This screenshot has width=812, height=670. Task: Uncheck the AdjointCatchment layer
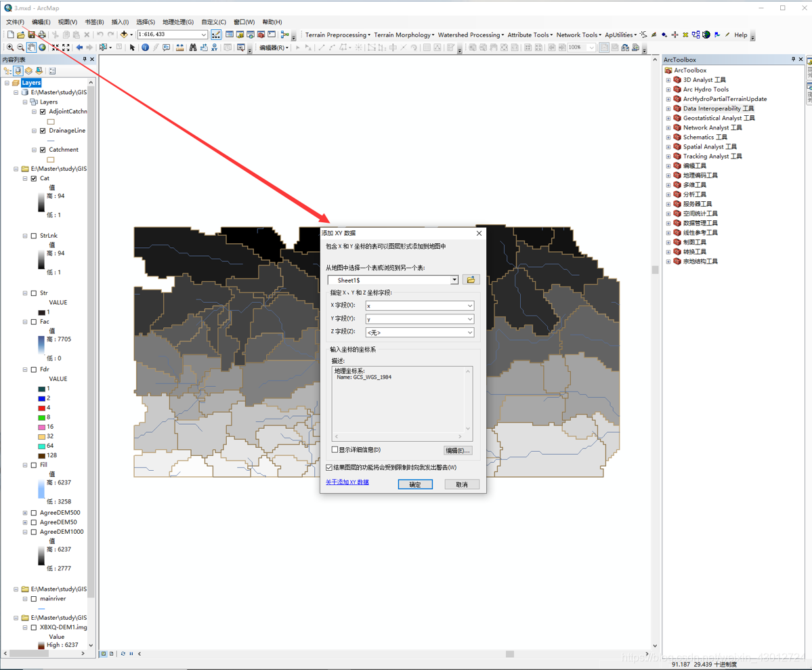(x=43, y=111)
